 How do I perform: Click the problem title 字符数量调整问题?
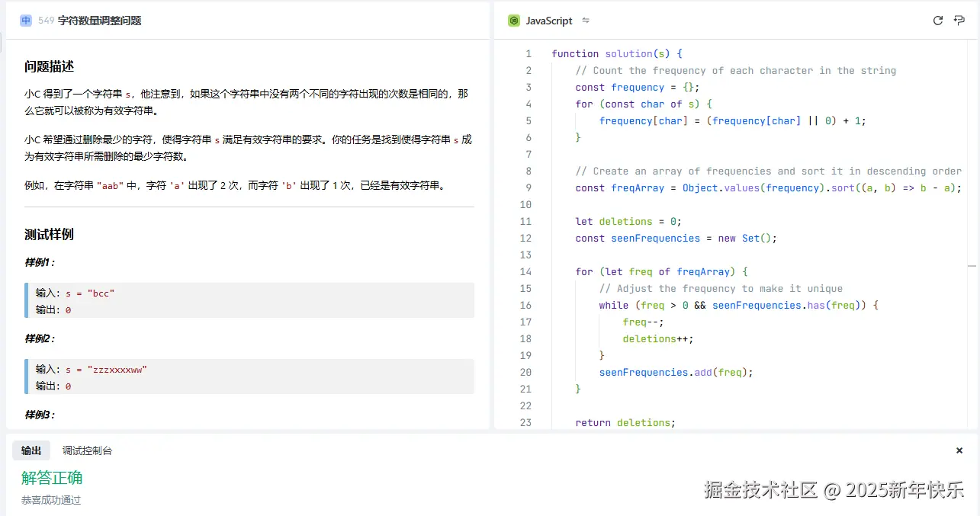pos(99,21)
